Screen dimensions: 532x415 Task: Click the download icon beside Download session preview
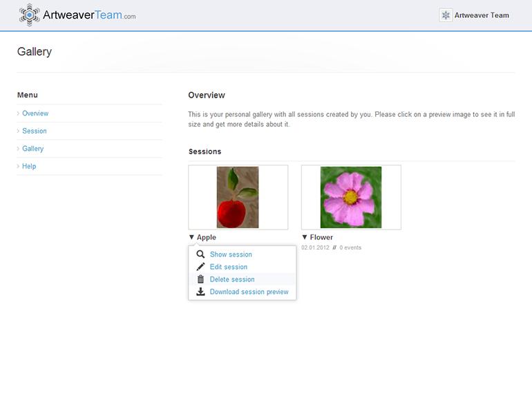pos(200,292)
